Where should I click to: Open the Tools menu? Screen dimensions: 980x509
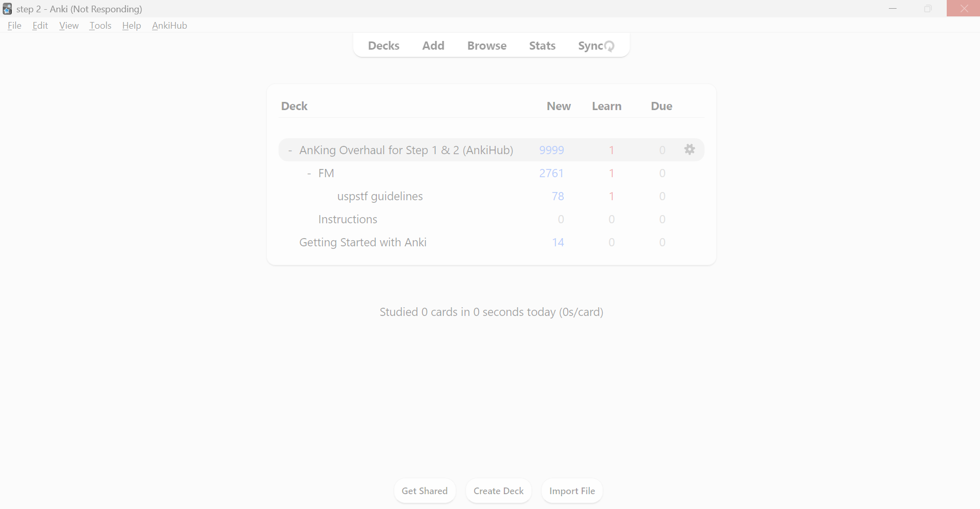100,26
